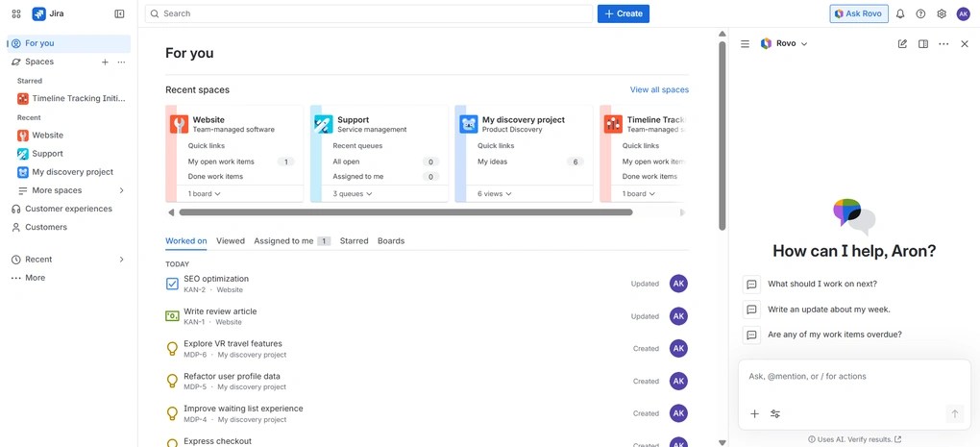Click the Jira logo icon

[38, 13]
